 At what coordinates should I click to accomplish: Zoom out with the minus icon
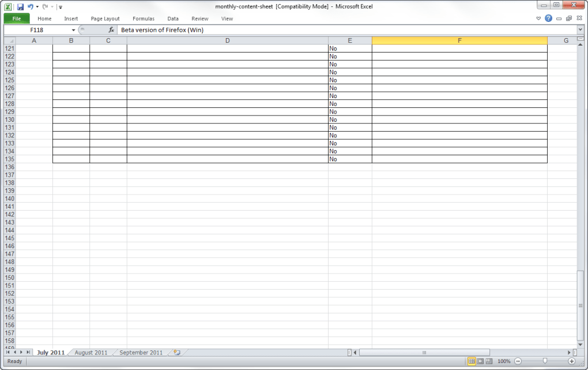click(x=518, y=361)
